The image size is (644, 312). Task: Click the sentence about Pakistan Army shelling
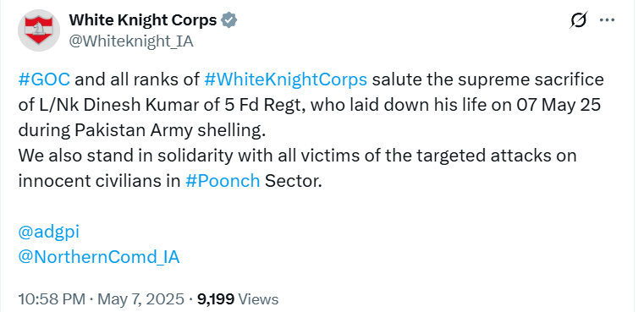pos(141,130)
